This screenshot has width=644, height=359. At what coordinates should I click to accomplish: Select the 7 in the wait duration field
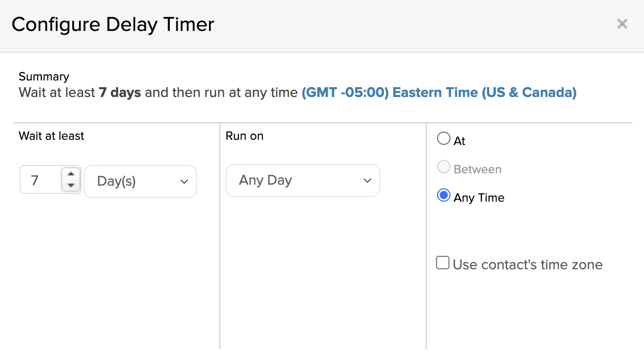pos(34,180)
